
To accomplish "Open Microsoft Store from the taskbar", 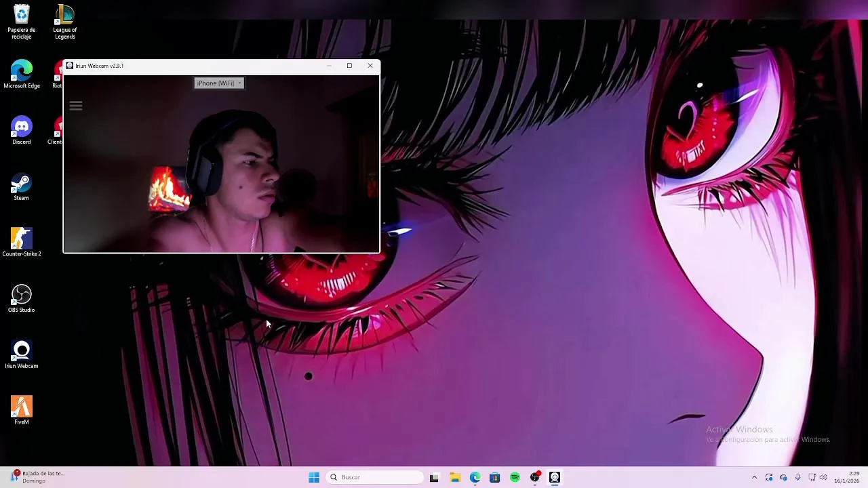I will point(494,477).
